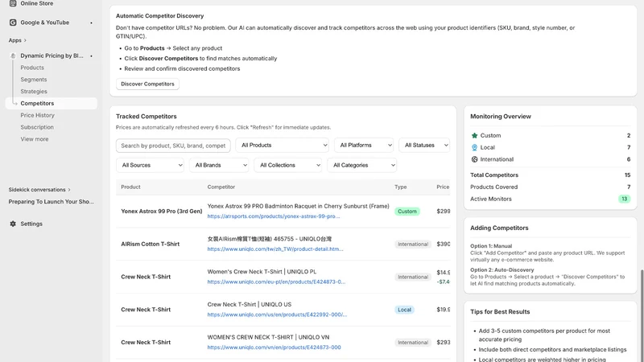Open the UNIQLO Taiwan product link
Screen dimensions: 644x362
(275, 249)
